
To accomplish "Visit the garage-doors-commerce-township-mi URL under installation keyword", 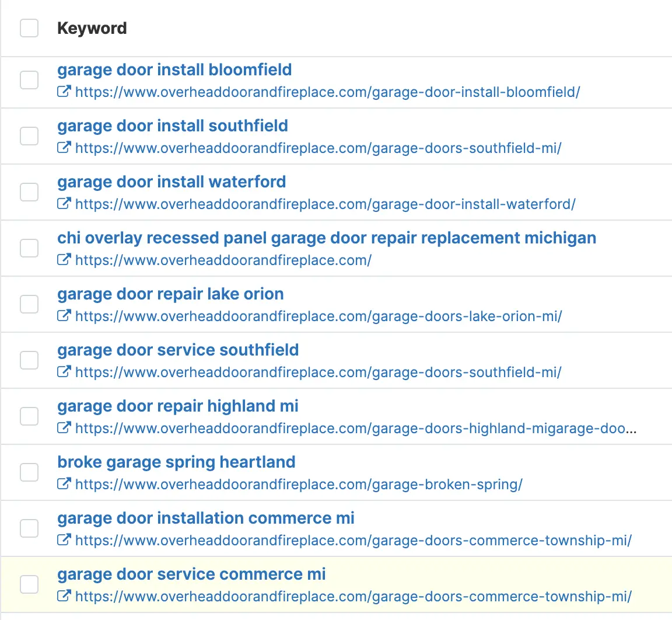I will click(x=353, y=540).
